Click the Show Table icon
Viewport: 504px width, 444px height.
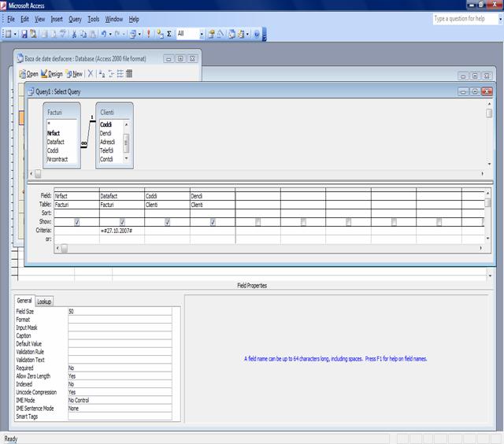click(x=160, y=34)
